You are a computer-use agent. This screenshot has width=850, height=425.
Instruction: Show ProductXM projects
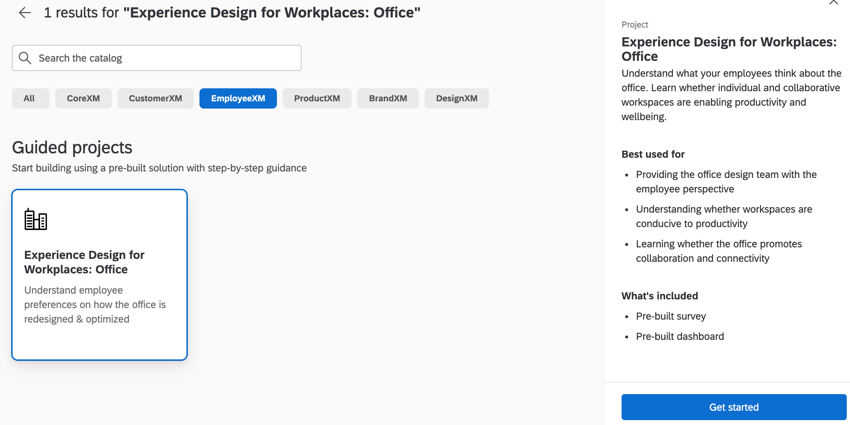click(x=317, y=98)
